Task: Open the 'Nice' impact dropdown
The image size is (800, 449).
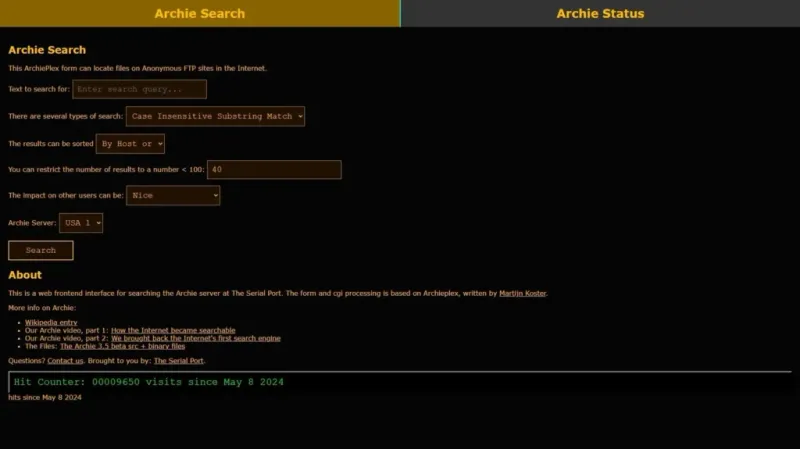Action: pyautogui.click(x=173, y=195)
